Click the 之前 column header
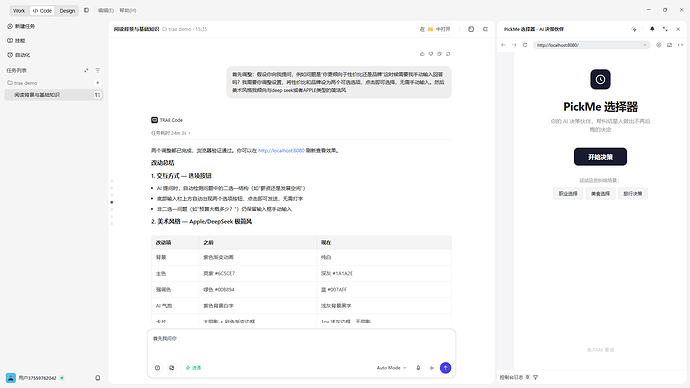 click(x=258, y=242)
